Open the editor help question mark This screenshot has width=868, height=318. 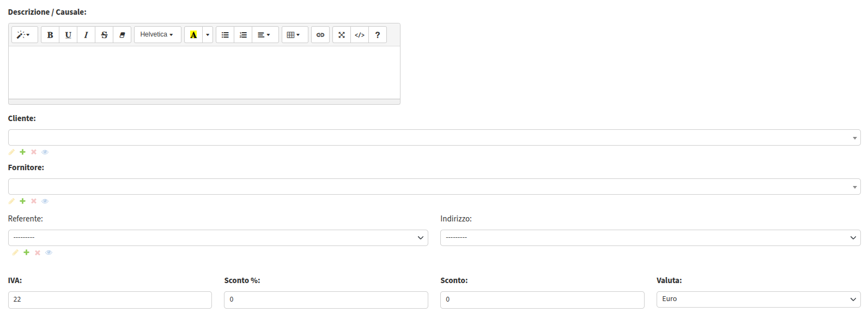click(378, 35)
